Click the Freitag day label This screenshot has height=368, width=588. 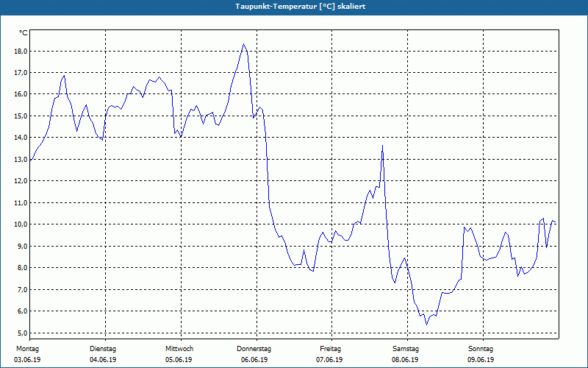[x=330, y=349]
